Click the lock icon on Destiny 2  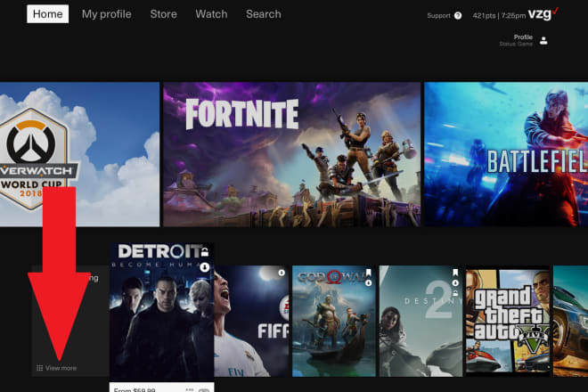tap(455, 292)
